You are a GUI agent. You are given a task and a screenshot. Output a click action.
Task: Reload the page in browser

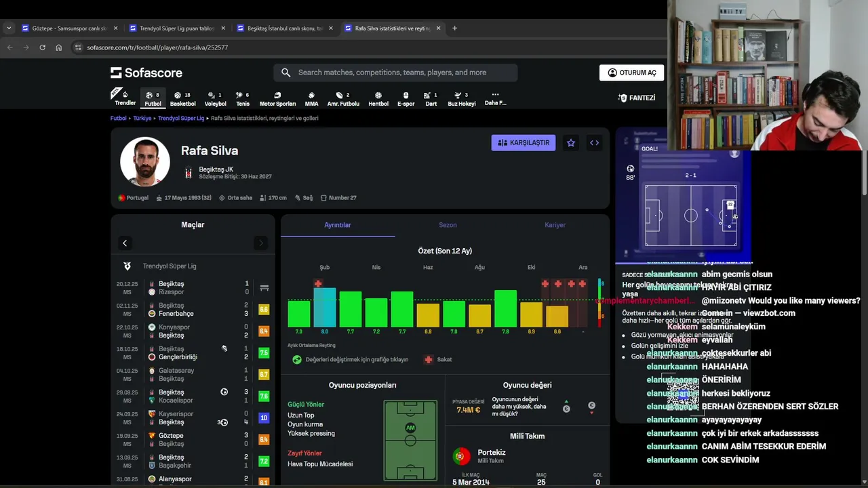42,47
